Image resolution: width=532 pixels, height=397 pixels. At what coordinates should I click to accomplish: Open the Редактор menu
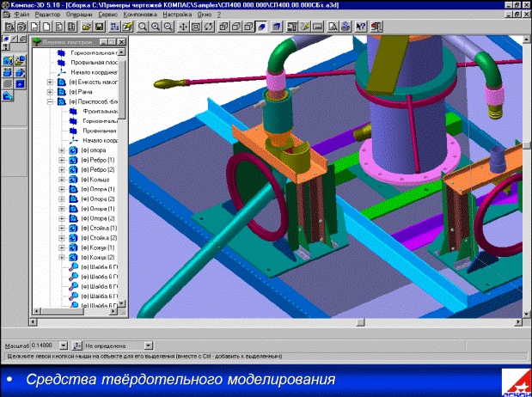tap(47, 15)
